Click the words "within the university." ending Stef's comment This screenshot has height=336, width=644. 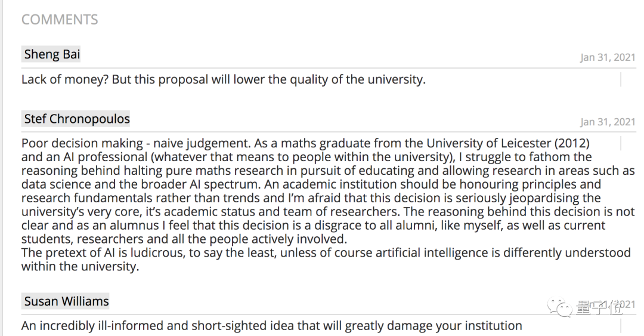point(80,267)
